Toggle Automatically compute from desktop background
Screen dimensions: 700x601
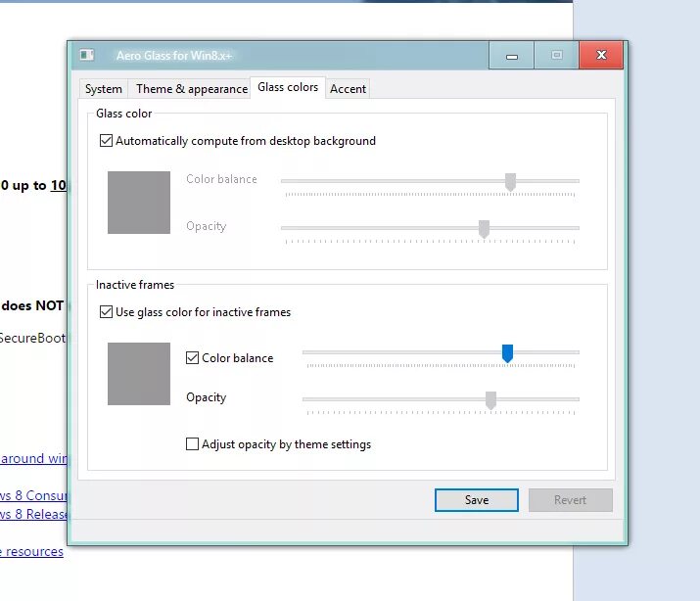pos(238,141)
